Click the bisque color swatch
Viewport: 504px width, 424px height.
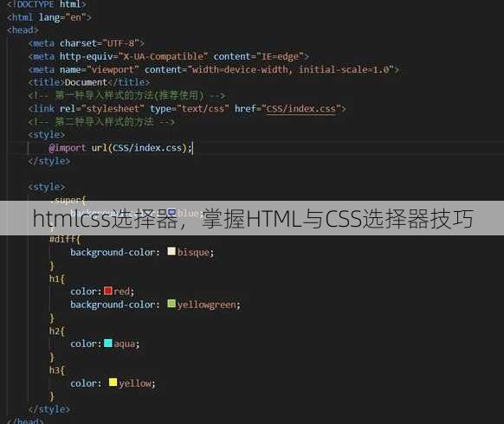tap(171, 251)
